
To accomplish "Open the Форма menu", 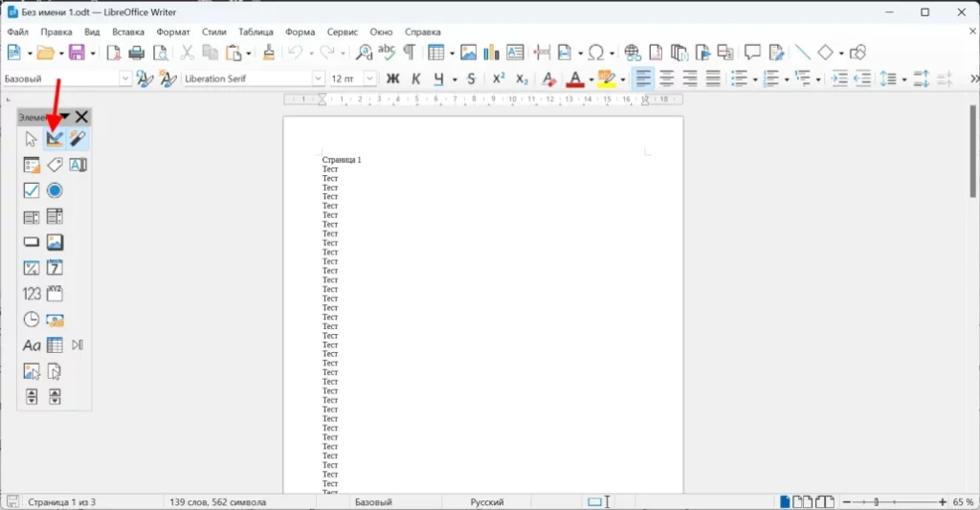I will point(300,32).
